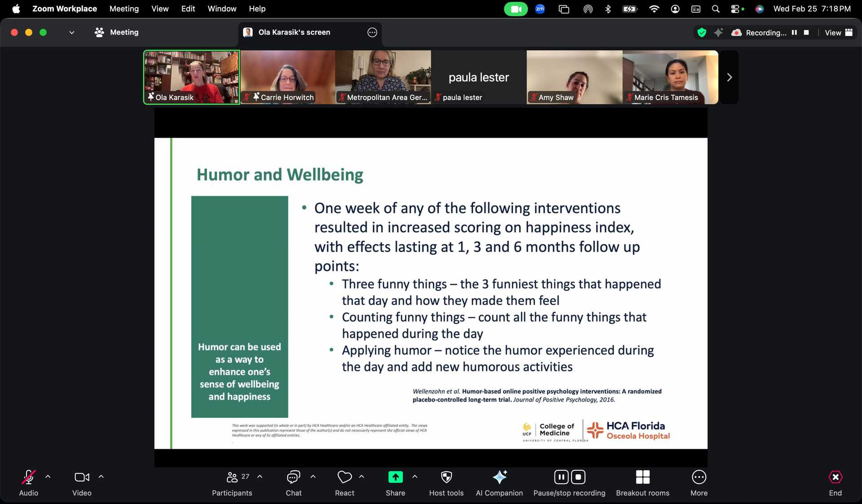
Task: Open Breakout rooms
Action: [642, 478]
